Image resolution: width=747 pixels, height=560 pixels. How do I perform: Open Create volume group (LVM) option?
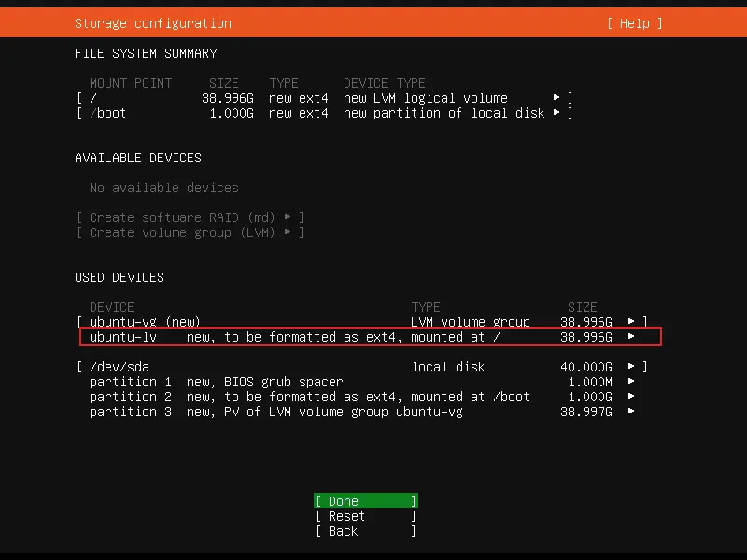point(190,232)
